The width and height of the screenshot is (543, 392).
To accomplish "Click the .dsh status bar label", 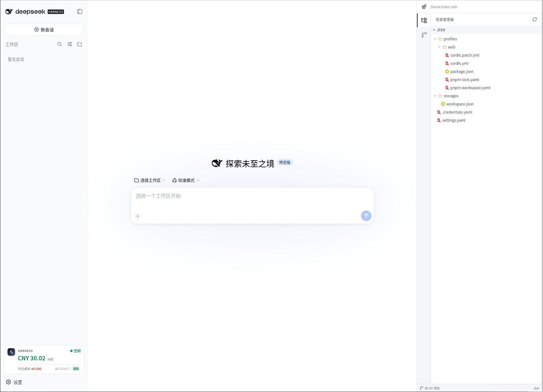I will tap(536, 388).
